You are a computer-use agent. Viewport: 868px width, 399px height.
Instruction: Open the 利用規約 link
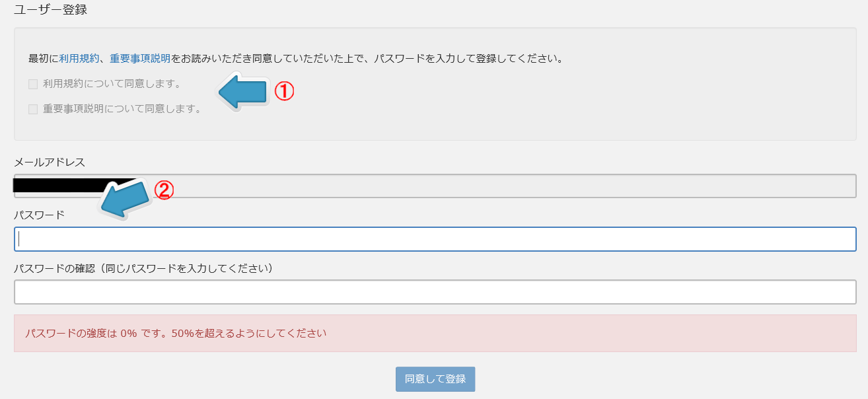point(79,58)
